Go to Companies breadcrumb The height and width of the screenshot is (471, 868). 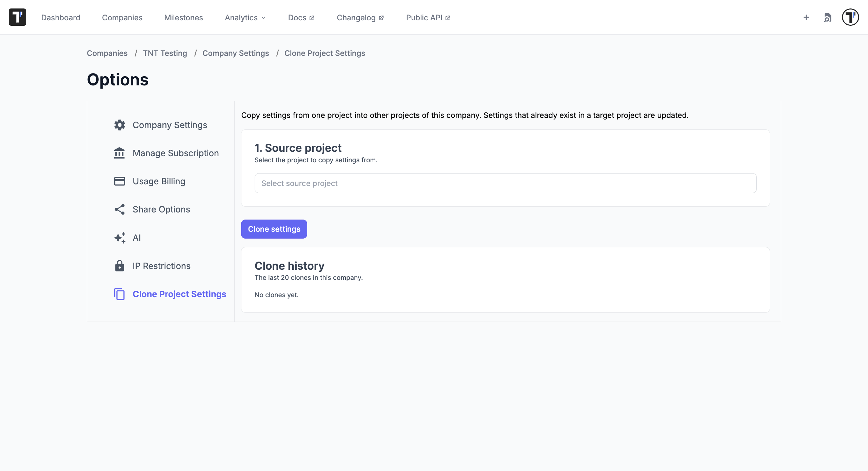pyautogui.click(x=107, y=53)
